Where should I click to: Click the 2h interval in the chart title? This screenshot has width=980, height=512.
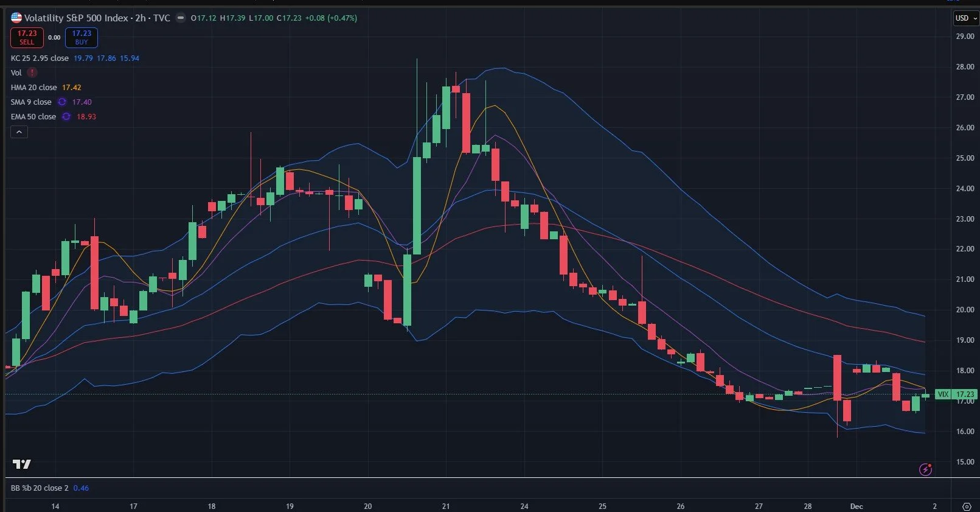(141, 18)
